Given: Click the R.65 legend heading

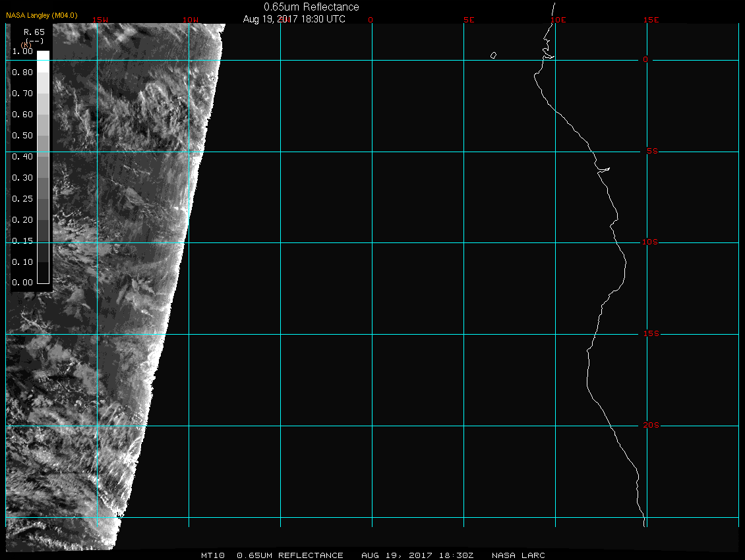Looking at the screenshot, I should (33, 32).
